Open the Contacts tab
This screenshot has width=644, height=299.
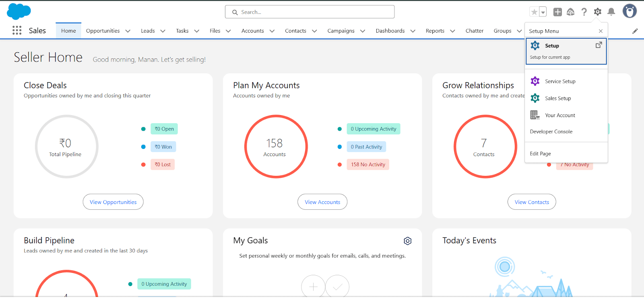click(x=295, y=31)
